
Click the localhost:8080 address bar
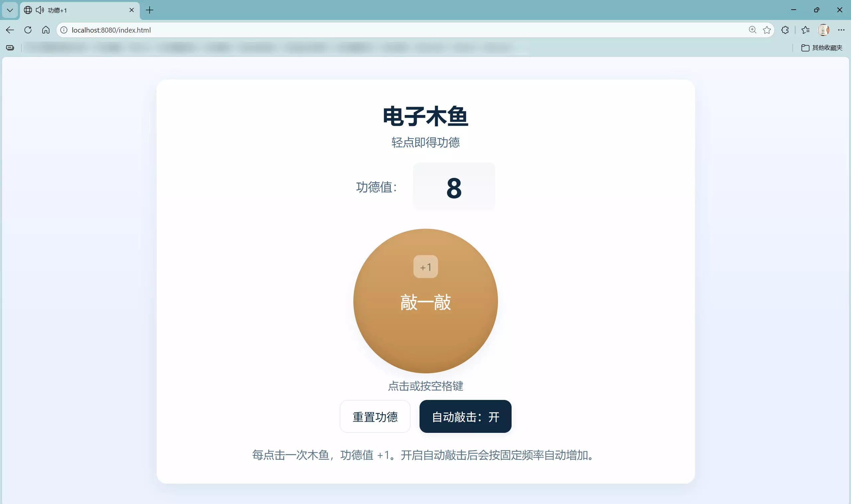pos(374,30)
